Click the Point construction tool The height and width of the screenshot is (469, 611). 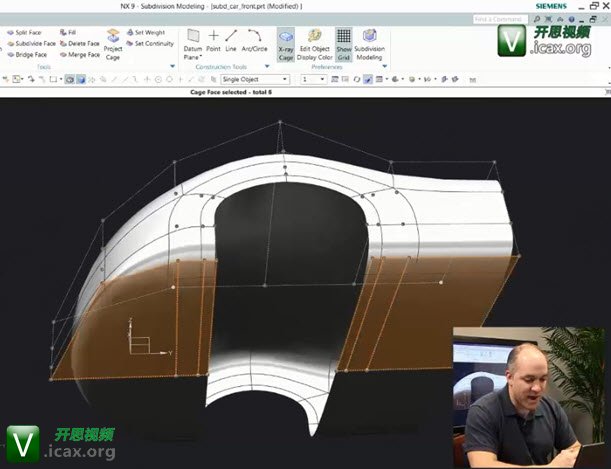[x=213, y=40]
